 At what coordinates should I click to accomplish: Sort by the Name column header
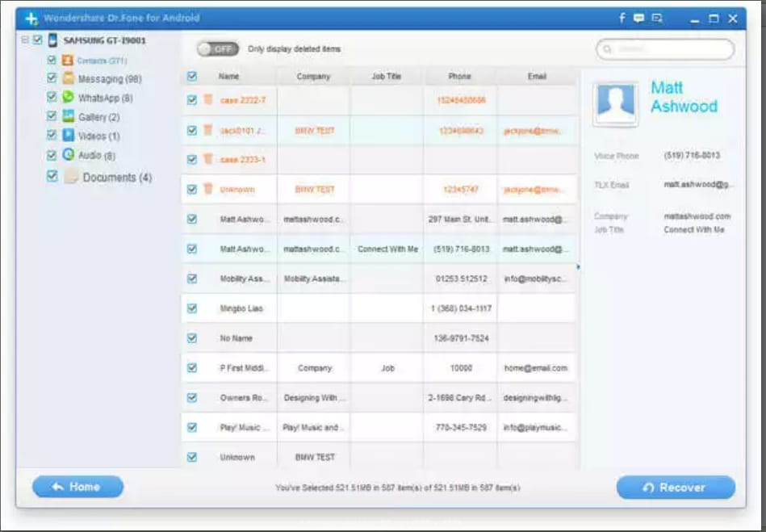(228, 76)
